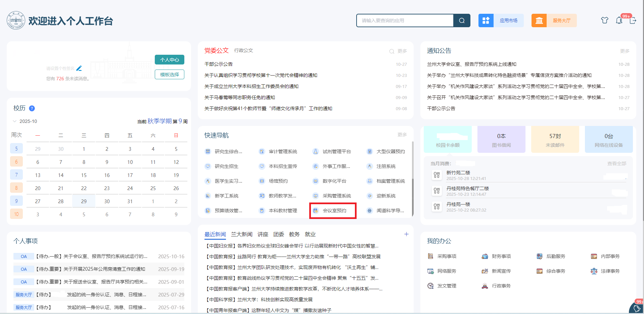Screen dimensions: 644x314
Task: Click the logout exit icon
Action: [633, 20]
